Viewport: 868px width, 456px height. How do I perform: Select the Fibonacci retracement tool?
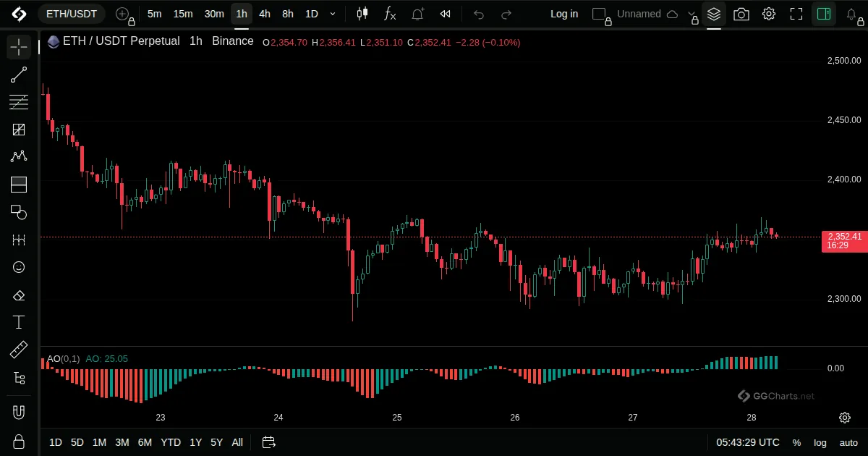coord(19,102)
